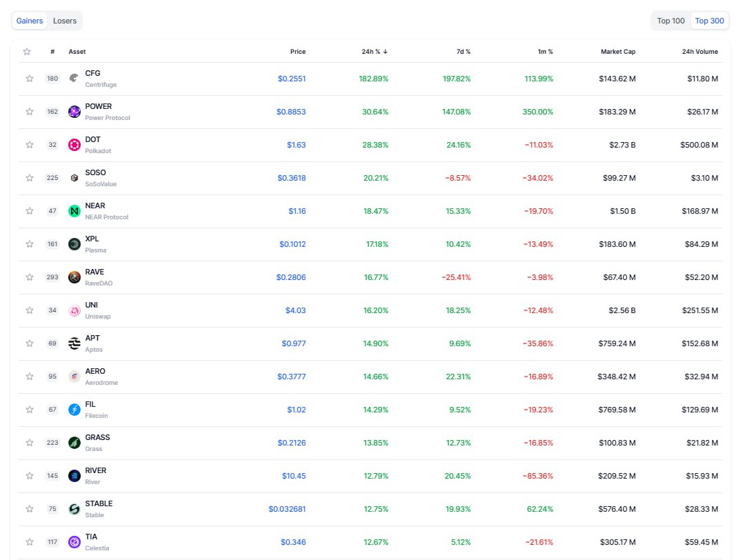
Task: Click the Centrifuge logo icon
Action: click(x=74, y=79)
